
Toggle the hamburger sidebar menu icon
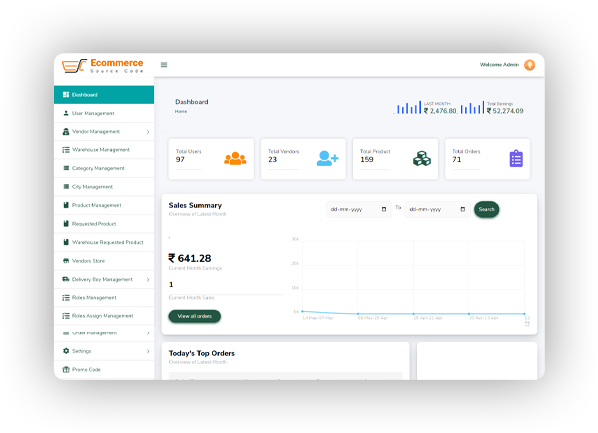[x=164, y=65]
